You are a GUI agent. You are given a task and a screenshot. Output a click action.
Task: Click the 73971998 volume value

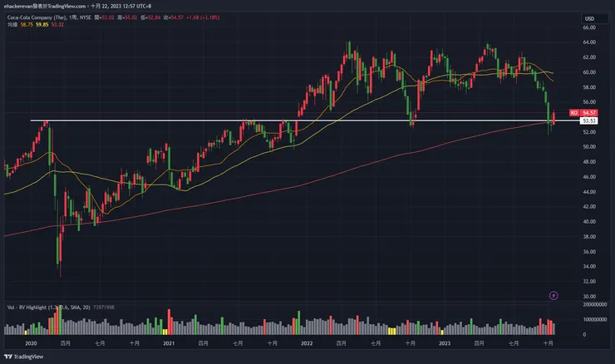[x=104, y=307]
